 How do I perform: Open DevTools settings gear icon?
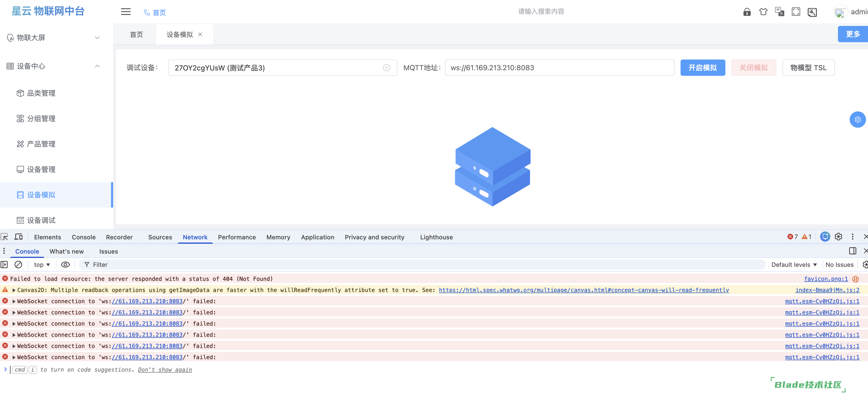838,237
